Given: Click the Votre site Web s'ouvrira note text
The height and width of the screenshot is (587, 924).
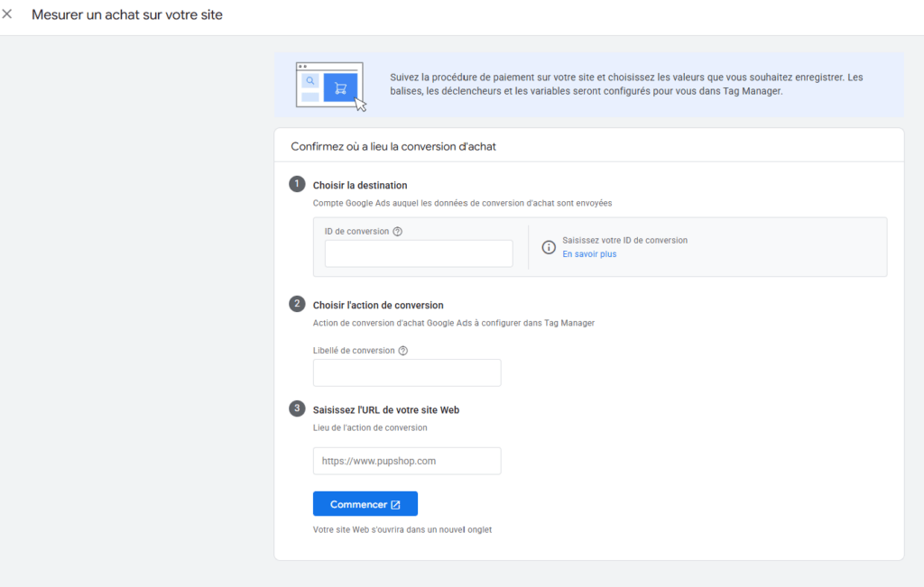Looking at the screenshot, I should click(x=402, y=530).
